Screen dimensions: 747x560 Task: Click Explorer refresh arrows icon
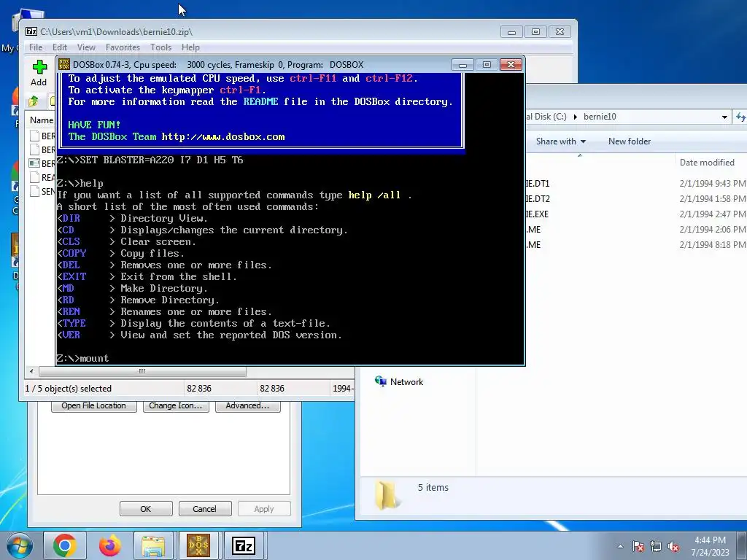pyautogui.click(x=741, y=116)
